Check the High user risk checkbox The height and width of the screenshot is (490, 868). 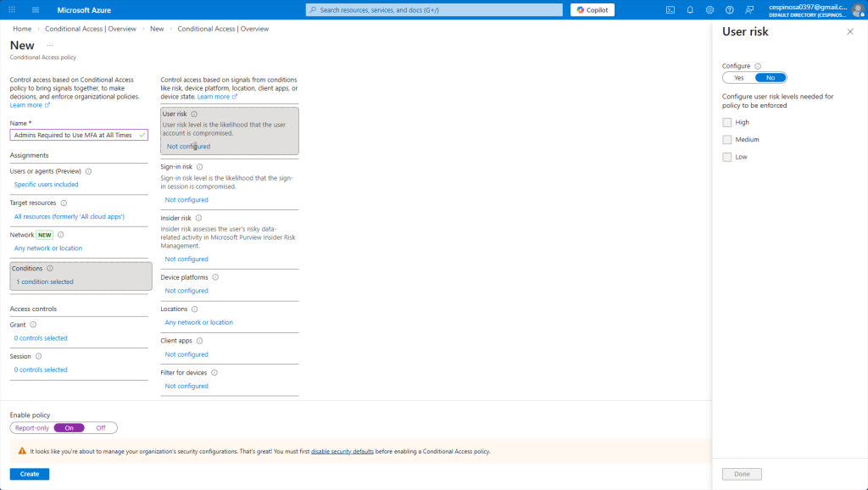click(x=727, y=122)
